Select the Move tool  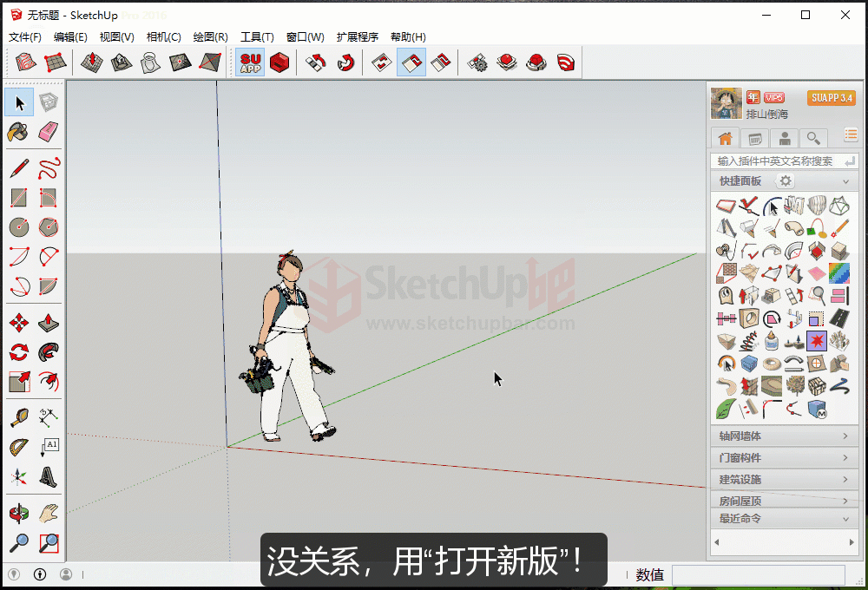click(18, 323)
